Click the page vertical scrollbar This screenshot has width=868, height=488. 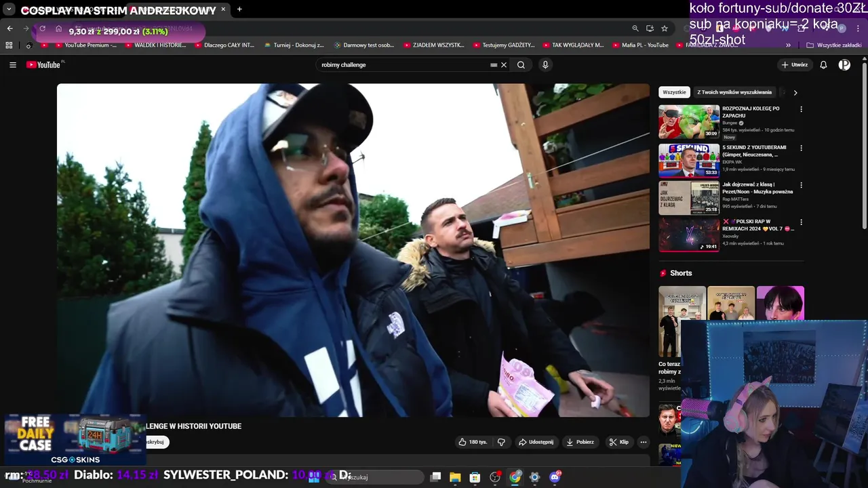pos(865,146)
